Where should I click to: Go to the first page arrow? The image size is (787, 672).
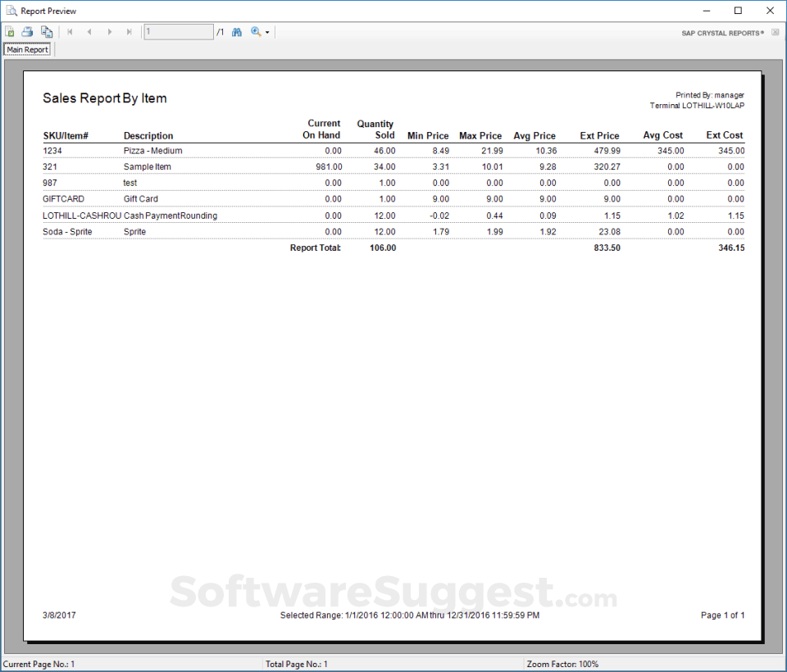[70, 32]
